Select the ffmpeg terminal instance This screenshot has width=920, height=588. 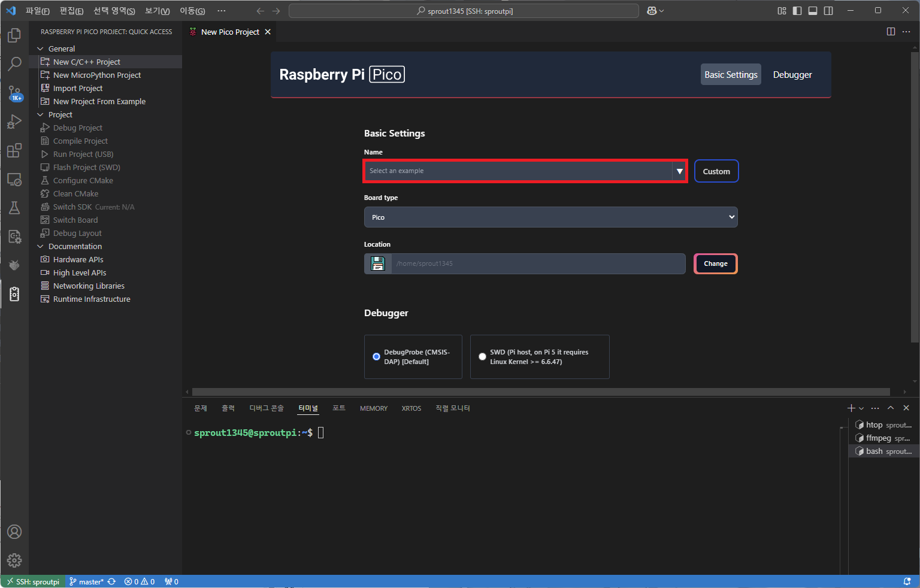(x=883, y=438)
